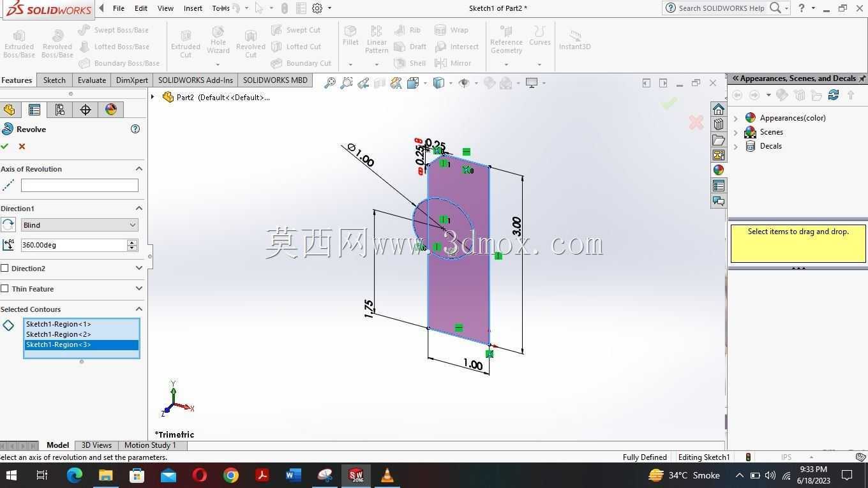Screen dimensions: 868x488
Task: Expand the Thin Feature section chevron
Action: coord(138,289)
